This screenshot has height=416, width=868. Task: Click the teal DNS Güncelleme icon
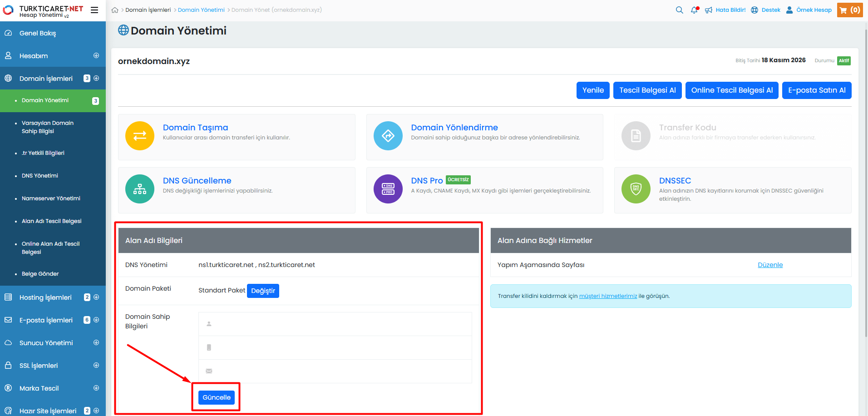click(140, 189)
